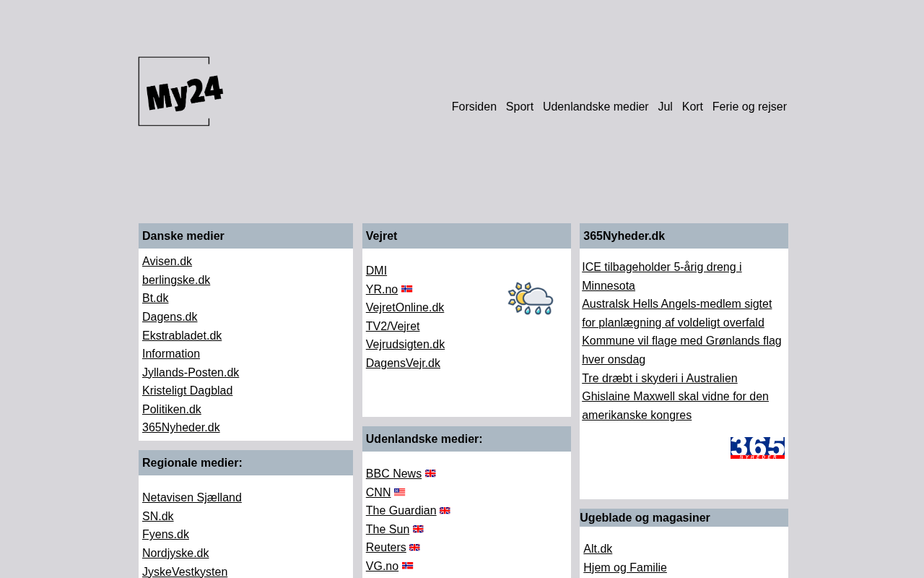
Task: Click the My24 site logo
Action: [x=180, y=92]
